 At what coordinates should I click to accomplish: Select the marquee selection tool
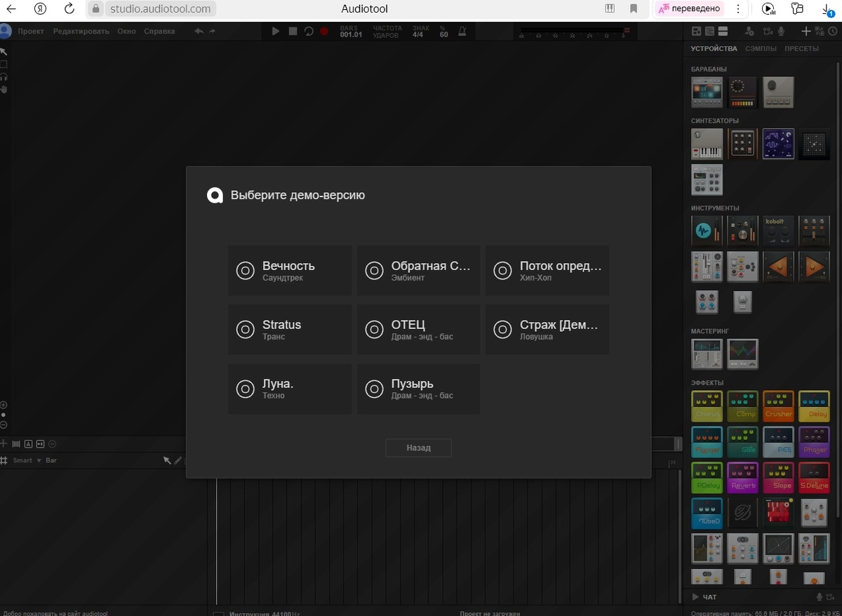pyautogui.click(x=4, y=64)
